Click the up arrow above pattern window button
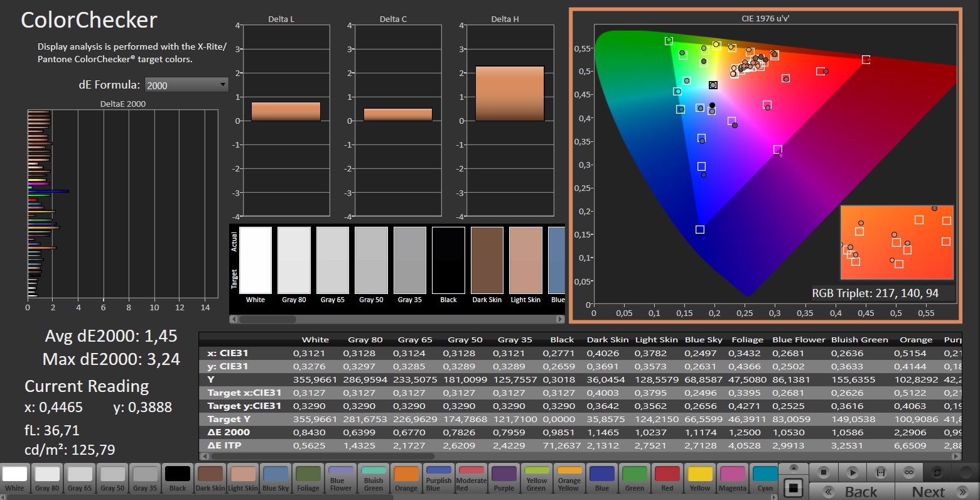The width and height of the screenshot is (980, 500). 794,469
